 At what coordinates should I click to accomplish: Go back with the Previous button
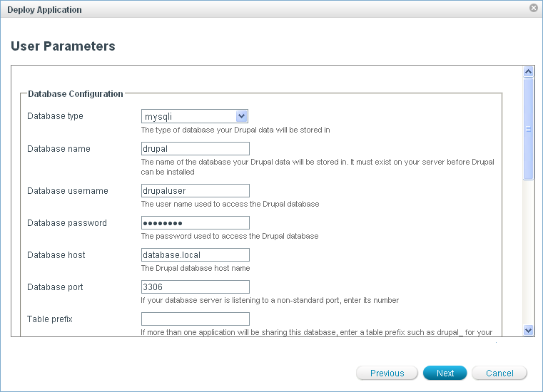point(387,373)
